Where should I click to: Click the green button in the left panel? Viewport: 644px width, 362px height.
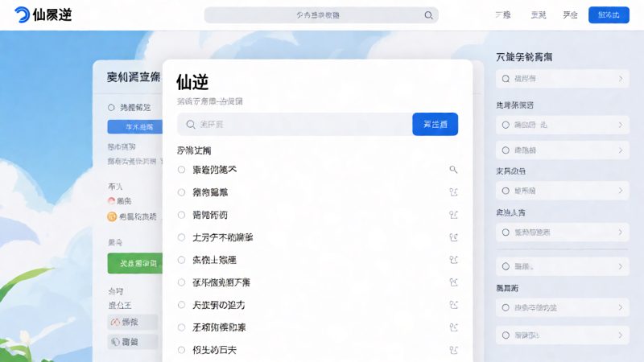pos(135,263)
